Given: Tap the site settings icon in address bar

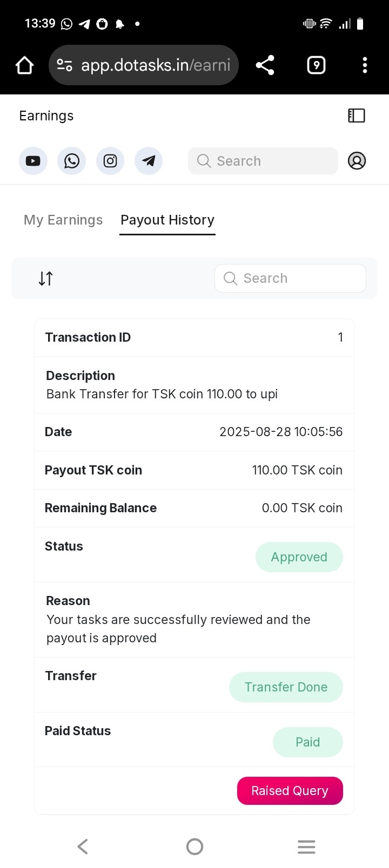Looking at the screenshot, I should [x=65, y=65].
